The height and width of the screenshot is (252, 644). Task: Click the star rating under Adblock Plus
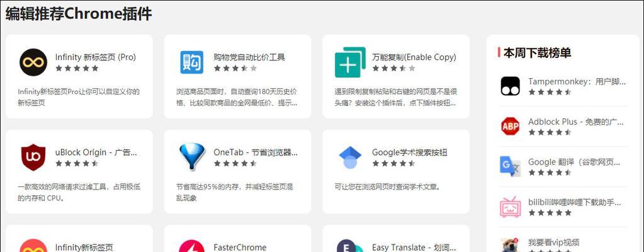click(550, 132)
